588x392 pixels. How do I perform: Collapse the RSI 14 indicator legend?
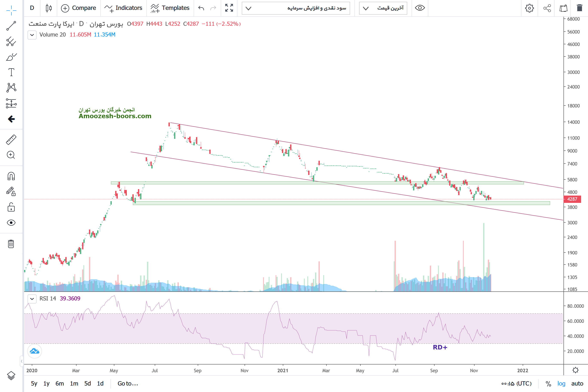tap(32, 299)
